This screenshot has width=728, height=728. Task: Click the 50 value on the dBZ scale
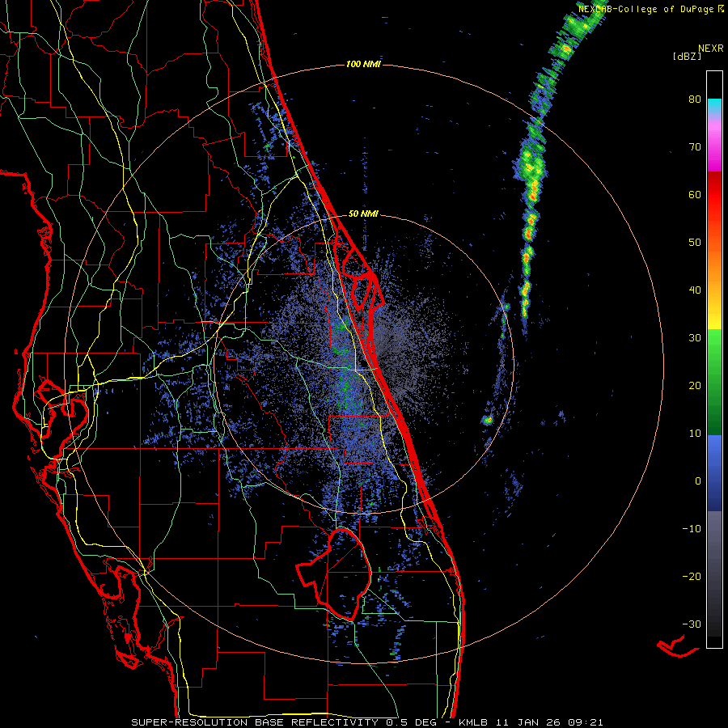695,243
